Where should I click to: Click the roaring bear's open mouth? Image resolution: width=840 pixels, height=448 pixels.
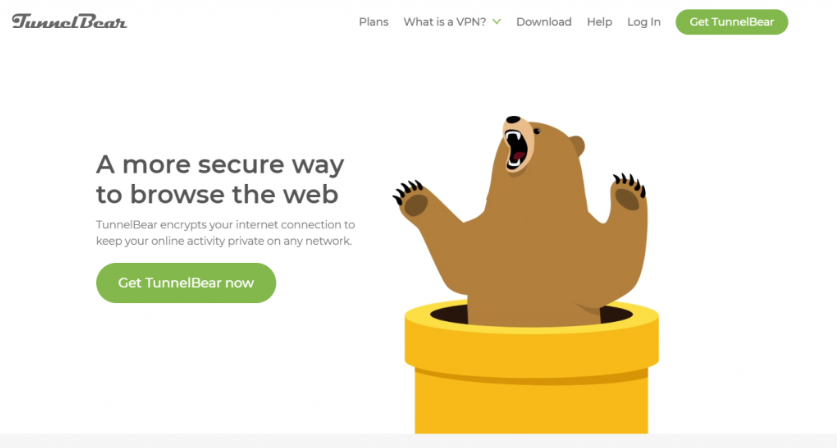click(517, 150)
